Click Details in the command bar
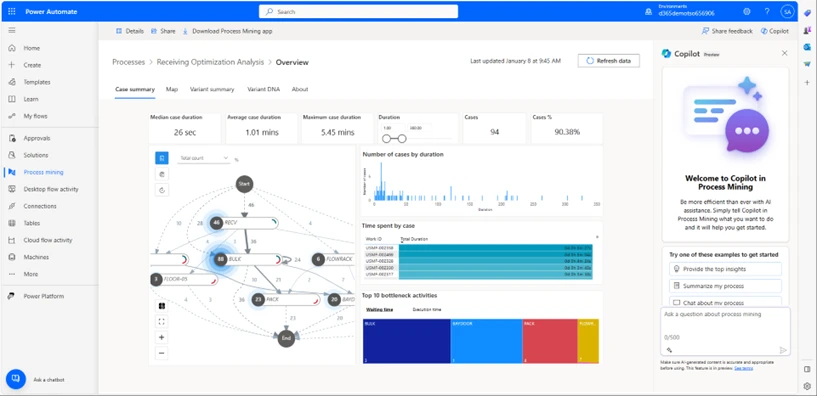Viewport: 817px width, 396px height. click(x=130, y=31)
